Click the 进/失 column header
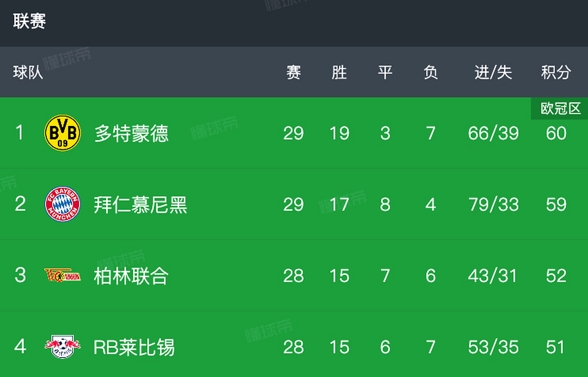Image resolution: width=588 pixels, height=377 pixels. [x=493, y=72]
